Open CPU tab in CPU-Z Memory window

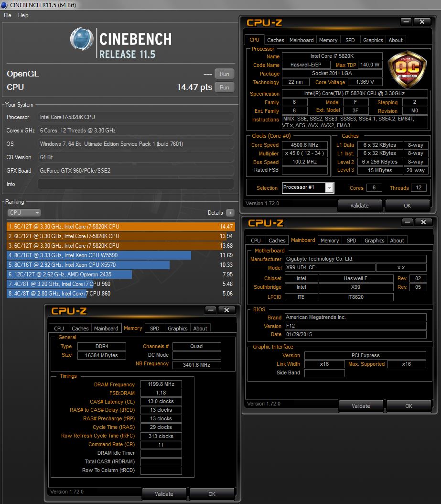[x=59, y=329]
